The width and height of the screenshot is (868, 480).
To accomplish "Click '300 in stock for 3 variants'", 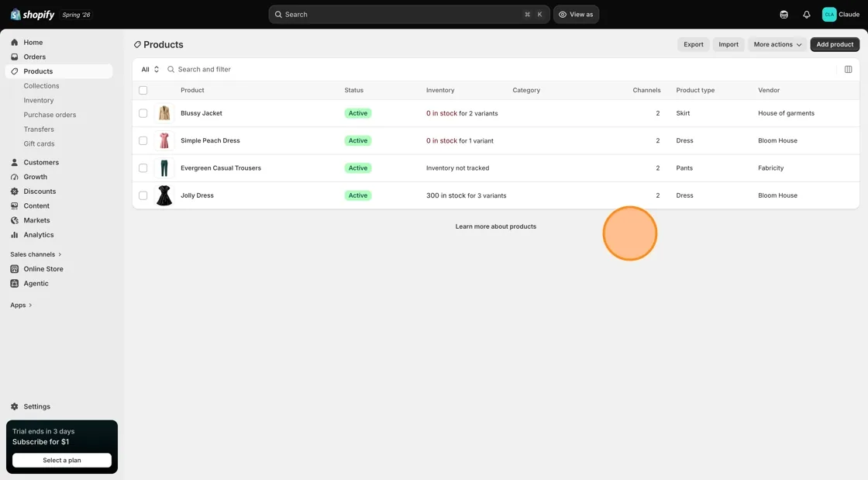I will 466,195.
